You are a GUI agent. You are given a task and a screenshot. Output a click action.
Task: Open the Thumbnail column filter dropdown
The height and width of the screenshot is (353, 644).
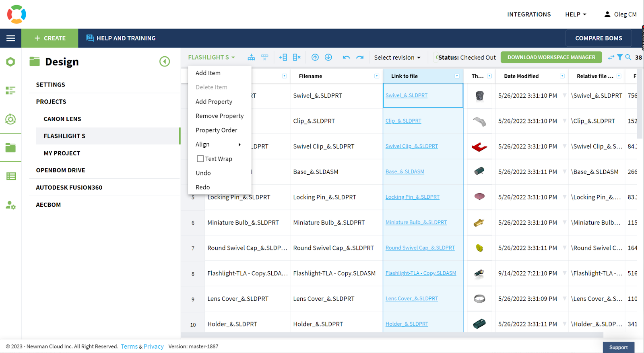pos(489,76)
